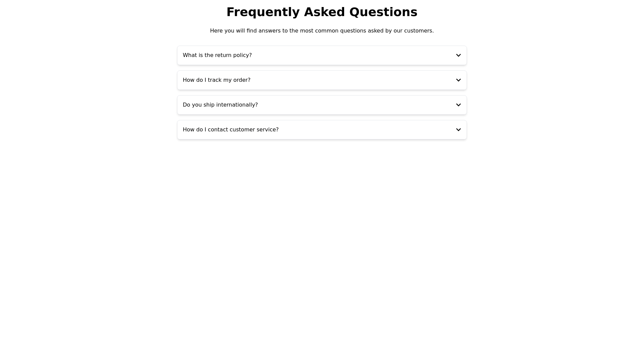Expand the "What is the return policy?" question
Screen dimensions: 644x362
tap(321, 55)
